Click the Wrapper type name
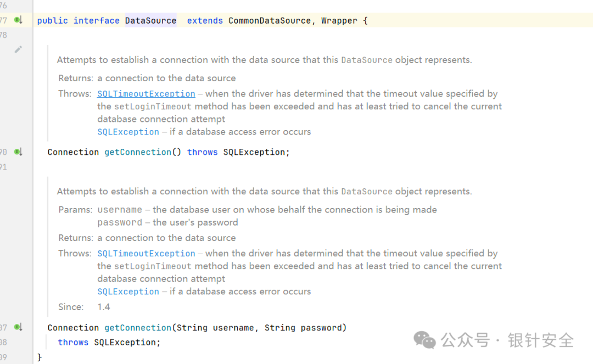Viewport: 593px width, 364px height. (339, 20)
